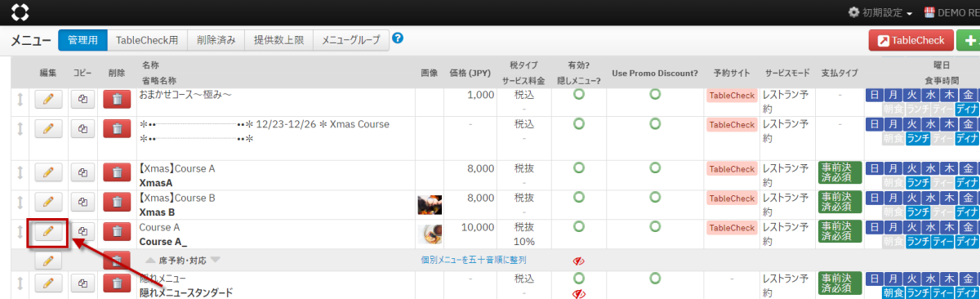Copy the 【Xmas】Course A menu
The height and width of the screenshot is (299, 980).
point(82,172)
